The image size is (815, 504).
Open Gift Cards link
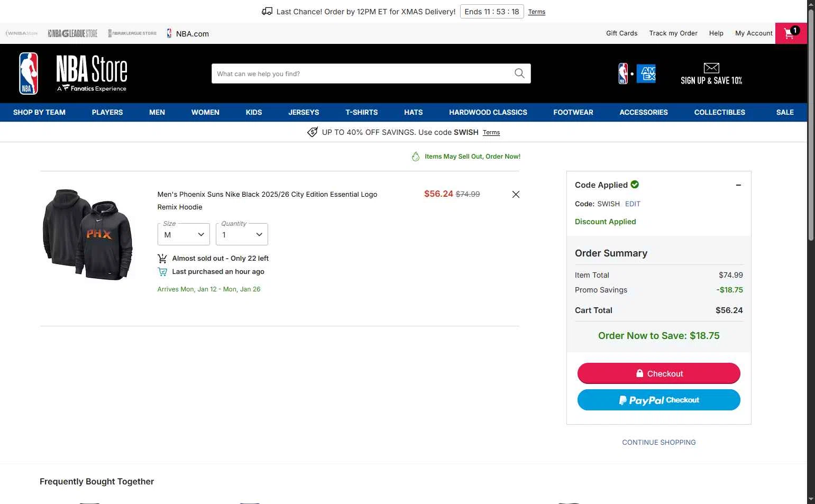(622, 33)
